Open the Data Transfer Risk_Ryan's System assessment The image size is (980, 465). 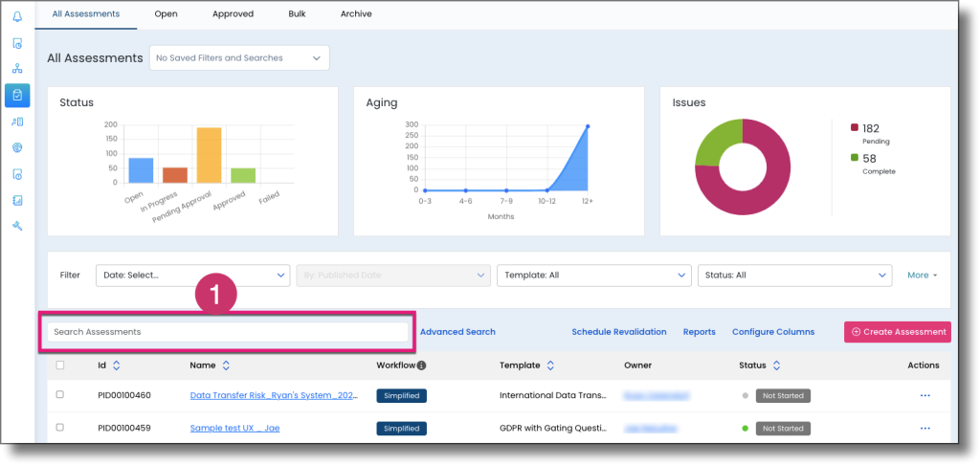click(x=274, y=395)
